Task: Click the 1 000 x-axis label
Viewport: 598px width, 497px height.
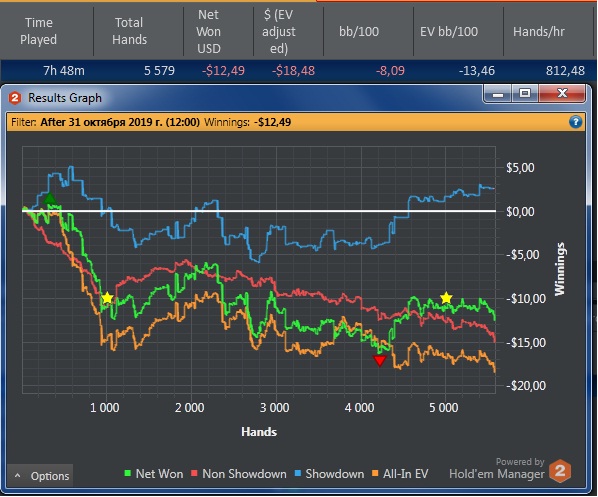Action: click(104, 408)
